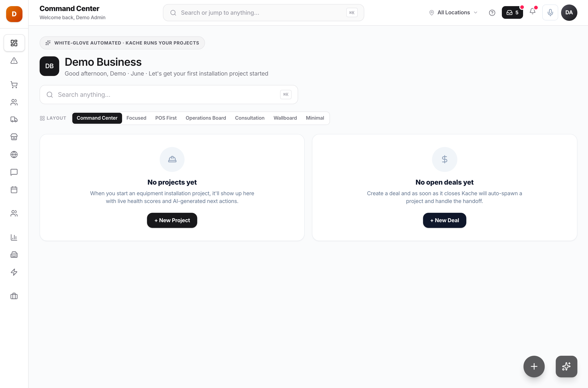Open the briefcase sidebar icon
This screenshot has width=588, height=388.
coord(14,296)
